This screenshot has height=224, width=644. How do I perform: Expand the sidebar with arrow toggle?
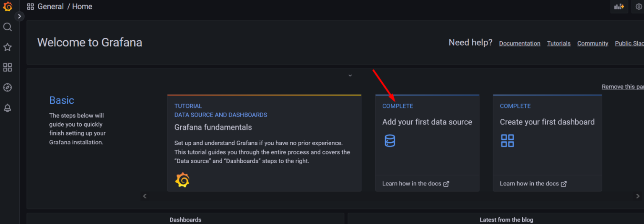pos(19,16)
